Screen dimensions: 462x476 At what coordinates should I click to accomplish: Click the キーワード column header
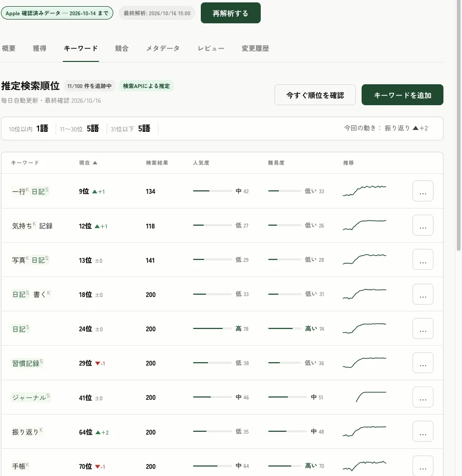(25, 163)
